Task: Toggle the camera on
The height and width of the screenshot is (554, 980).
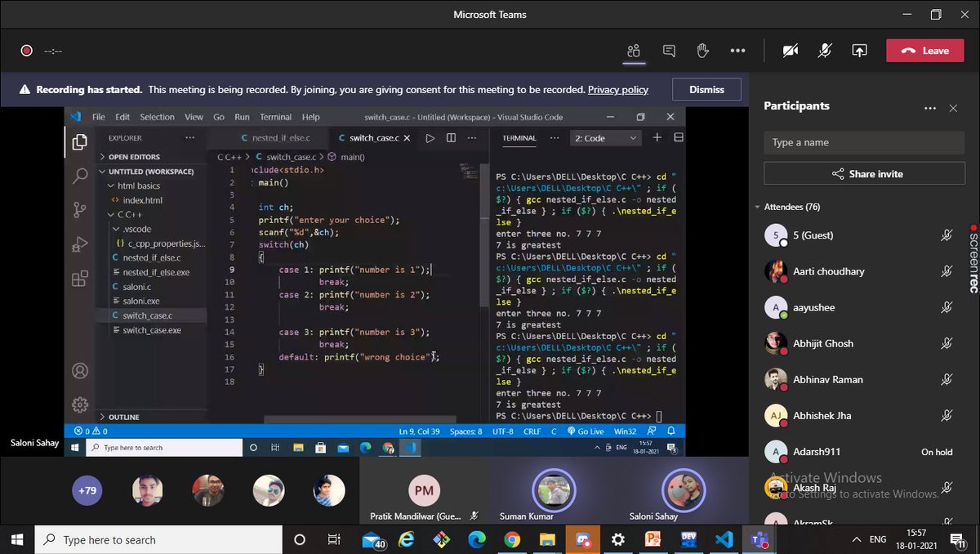Action: [x=790, y=51]
